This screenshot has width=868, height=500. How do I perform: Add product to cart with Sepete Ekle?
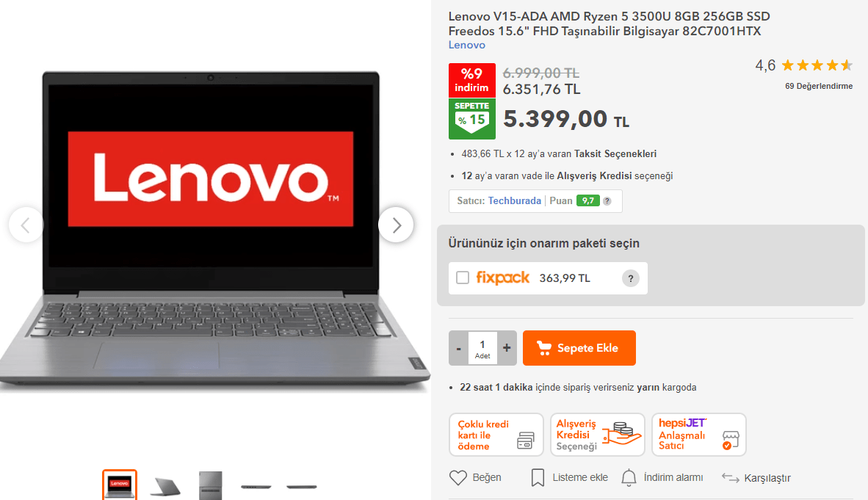click(579, 348)
